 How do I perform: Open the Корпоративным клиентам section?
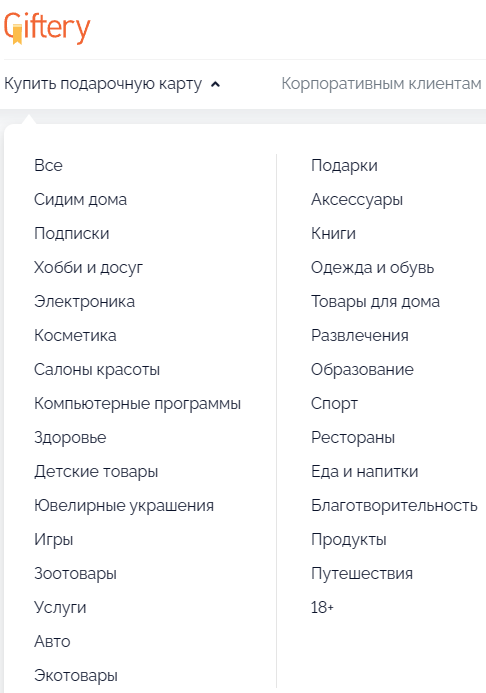tap(381, 84)
